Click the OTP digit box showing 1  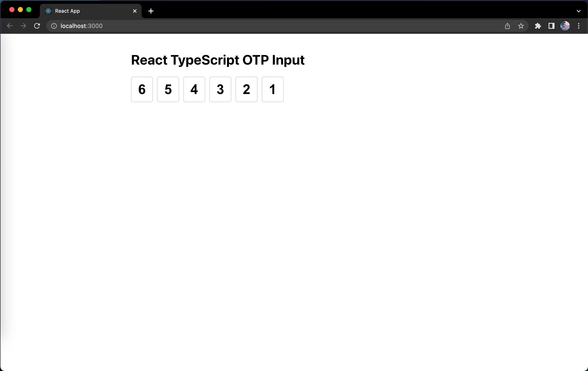(272, 89)
